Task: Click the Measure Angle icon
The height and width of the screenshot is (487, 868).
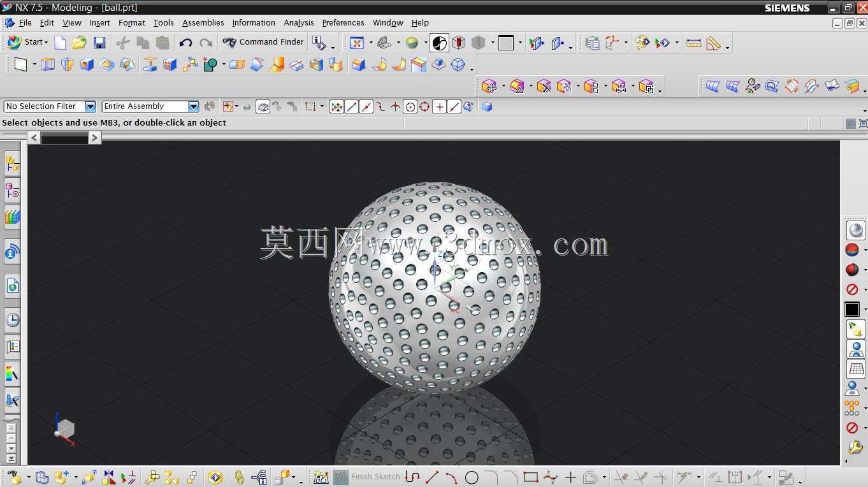Action: (713, 43)
